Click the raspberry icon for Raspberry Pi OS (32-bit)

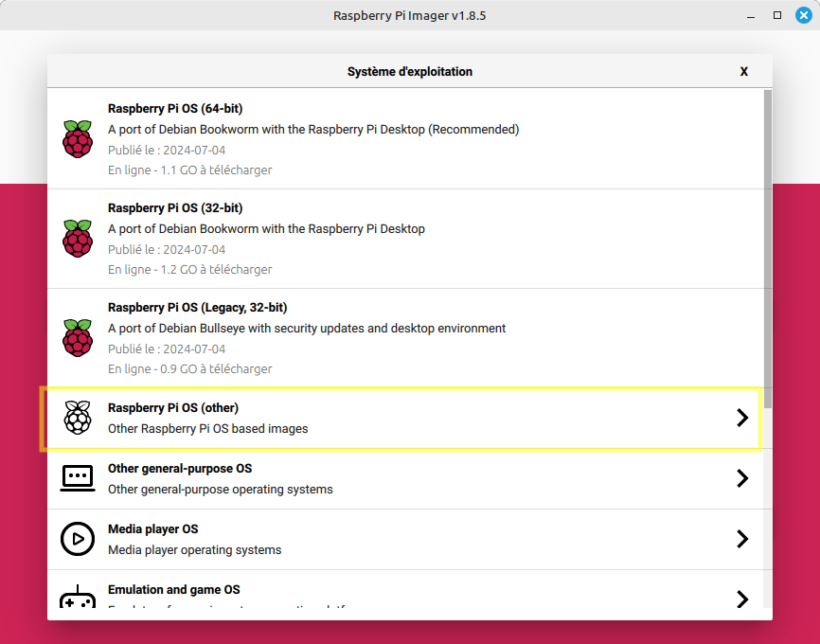[78, 239]
